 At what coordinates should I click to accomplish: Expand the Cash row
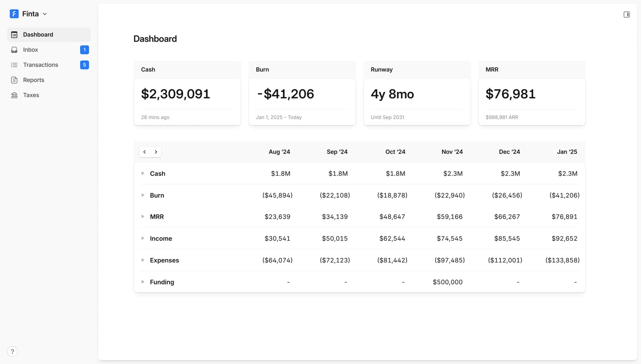[x=143, y=173]
